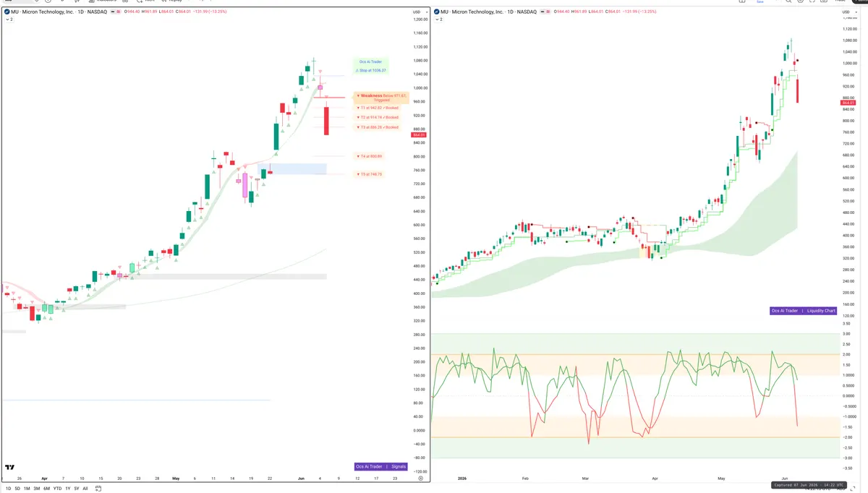Screen dimensions: 868x493
Task: Click the Save link in top toolbar
Action: (x=760, y=1)
